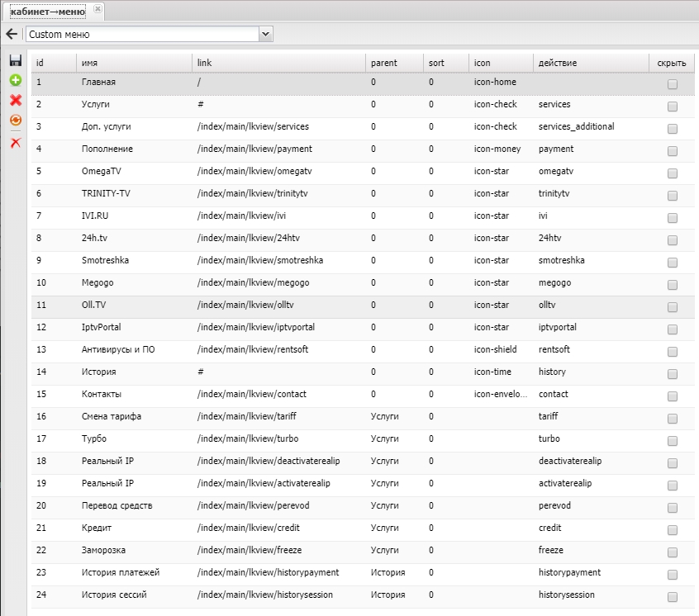Click the parent column header
Screen dimensions: 699x616
[393, 63]
